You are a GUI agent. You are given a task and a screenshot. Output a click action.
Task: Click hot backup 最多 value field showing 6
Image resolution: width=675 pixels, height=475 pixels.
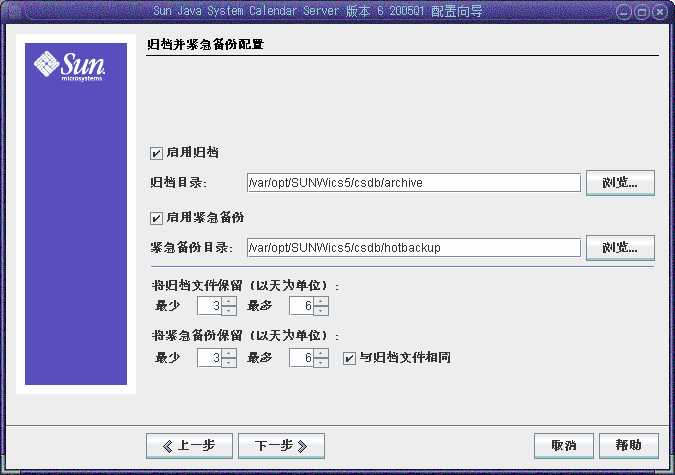coord(301,358)
